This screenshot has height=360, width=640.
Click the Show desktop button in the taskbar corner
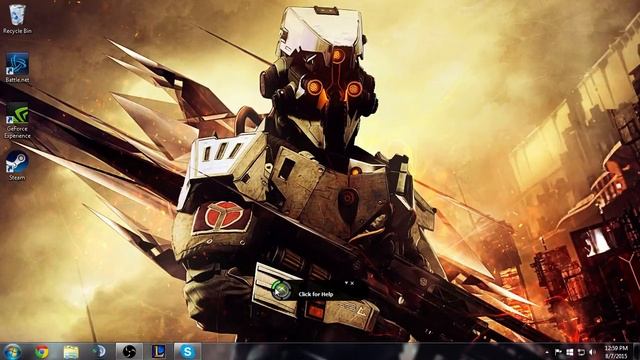[x=636, y=351]
